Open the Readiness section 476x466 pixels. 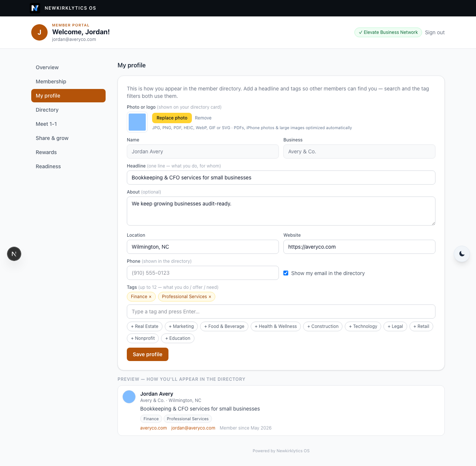point(68,166)
